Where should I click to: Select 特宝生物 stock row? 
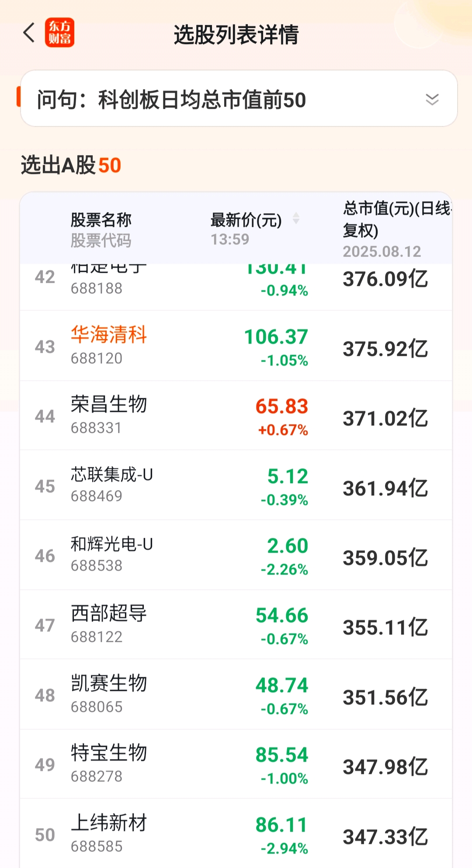pyautogui.click(x=236, y=764)
